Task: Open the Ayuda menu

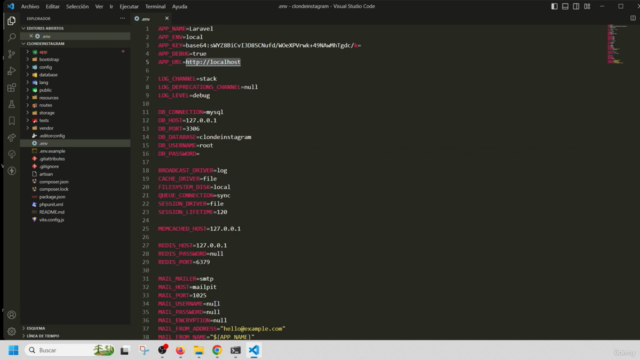Action: pyautogui.click(x=179, y=7)
